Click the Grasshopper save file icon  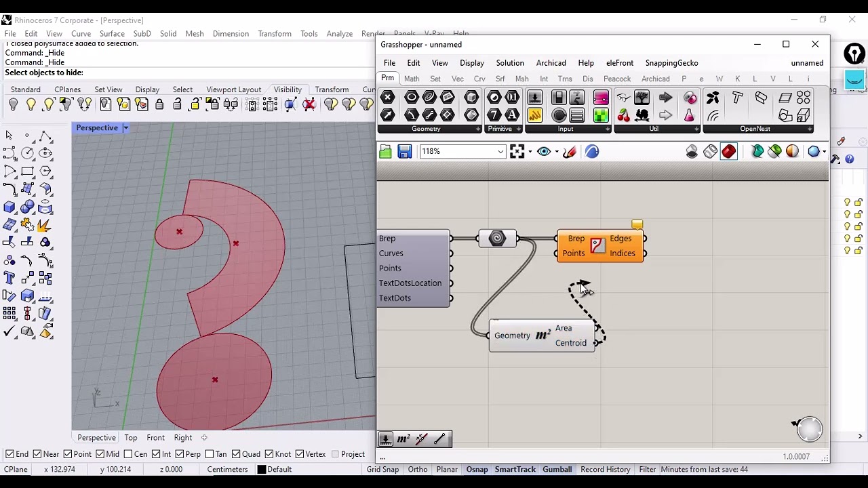(405, 152)
